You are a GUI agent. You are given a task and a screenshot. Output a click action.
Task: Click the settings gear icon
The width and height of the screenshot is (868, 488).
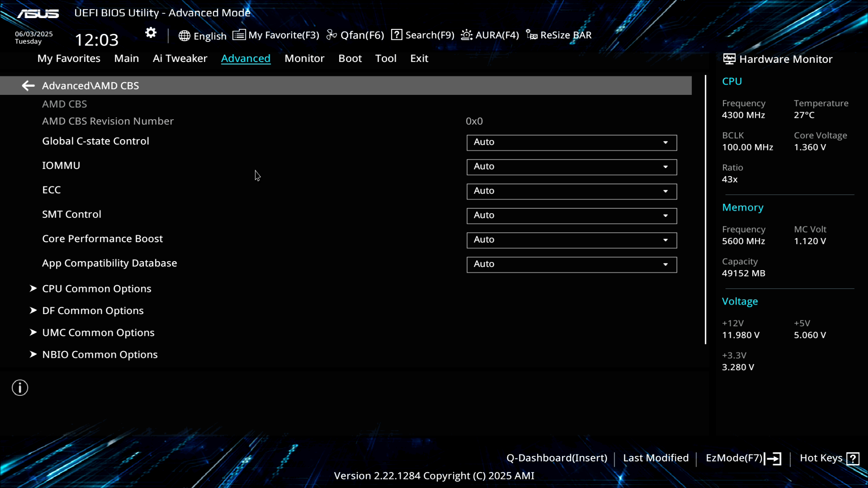(x=151, y=33)
